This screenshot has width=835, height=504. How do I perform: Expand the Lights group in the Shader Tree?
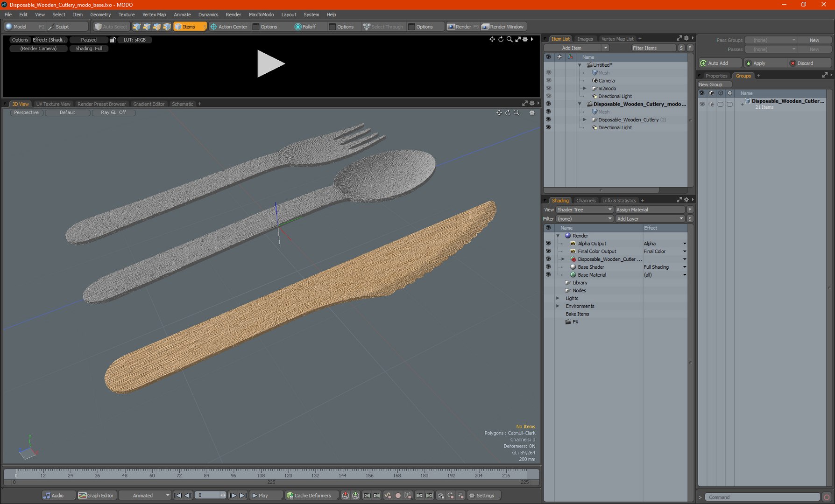coord(558,298)
